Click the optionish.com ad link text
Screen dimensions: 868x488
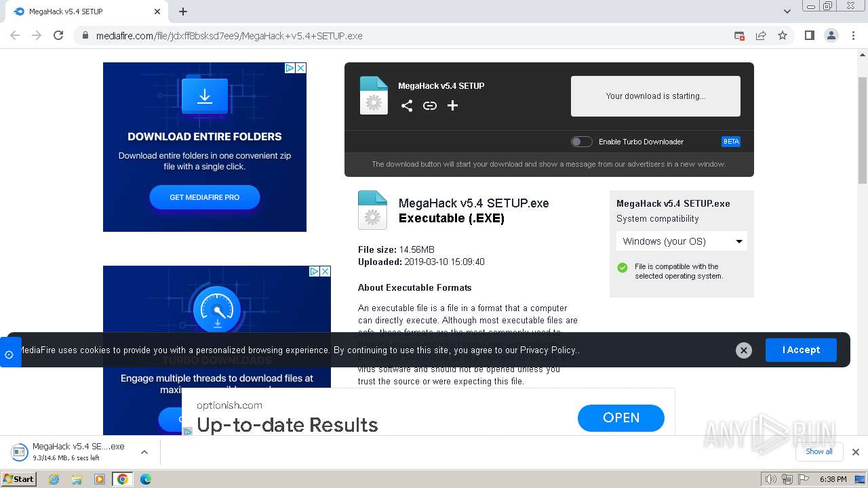click(229, 405)
